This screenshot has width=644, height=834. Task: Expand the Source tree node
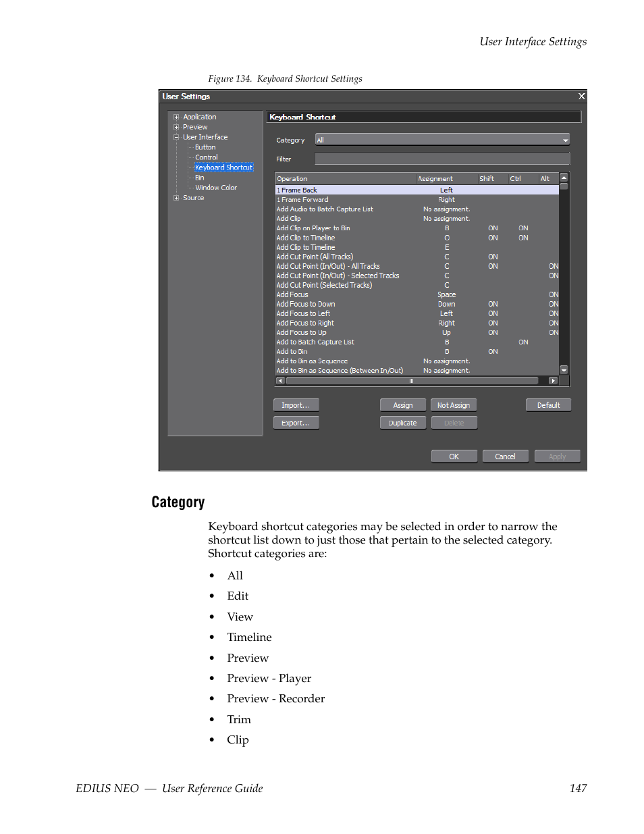(x=176, y=198)
